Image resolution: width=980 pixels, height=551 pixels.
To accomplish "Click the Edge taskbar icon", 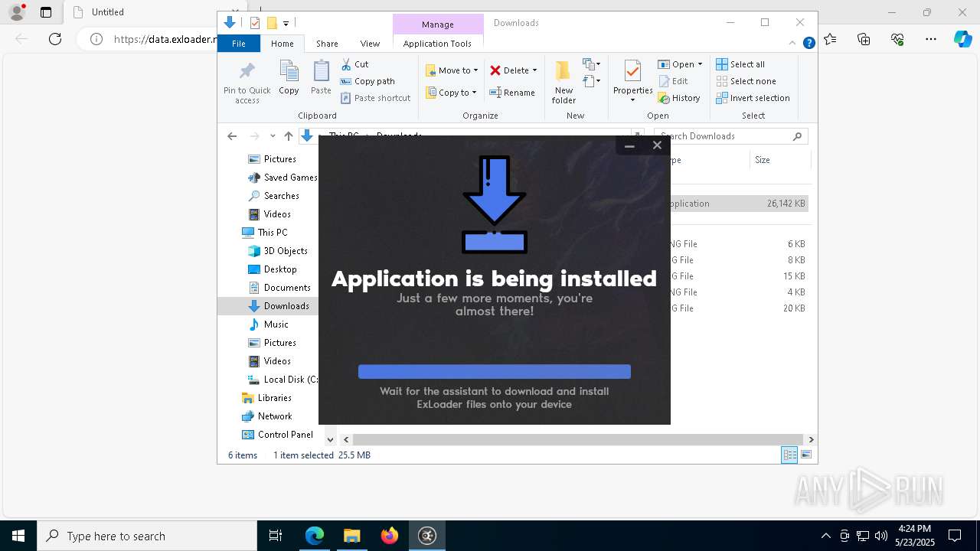I will pos(315,536).
